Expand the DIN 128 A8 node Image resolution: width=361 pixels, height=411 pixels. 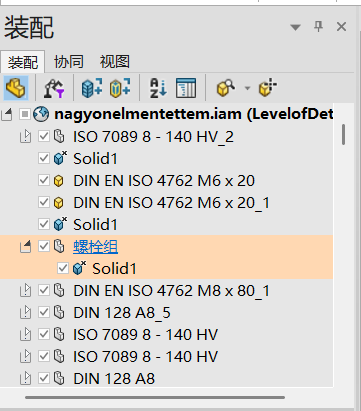(x=26, y=378)
